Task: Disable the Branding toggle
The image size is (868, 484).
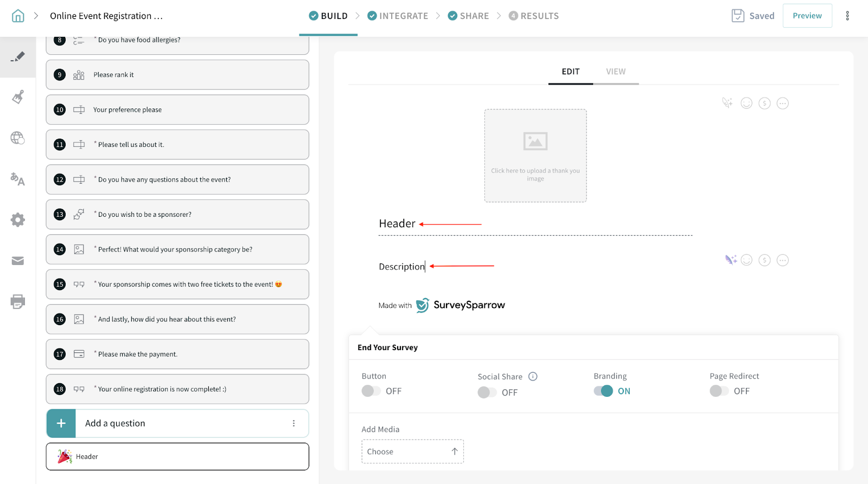Action: tap(603, 391)
